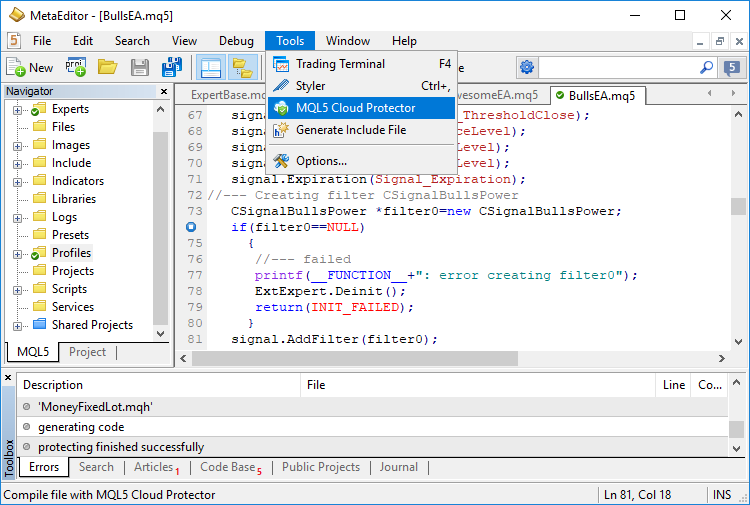Close the Navigator panel
Image resolution: width=750 pixels, height=505 pixels.
[x=164, y=91]
